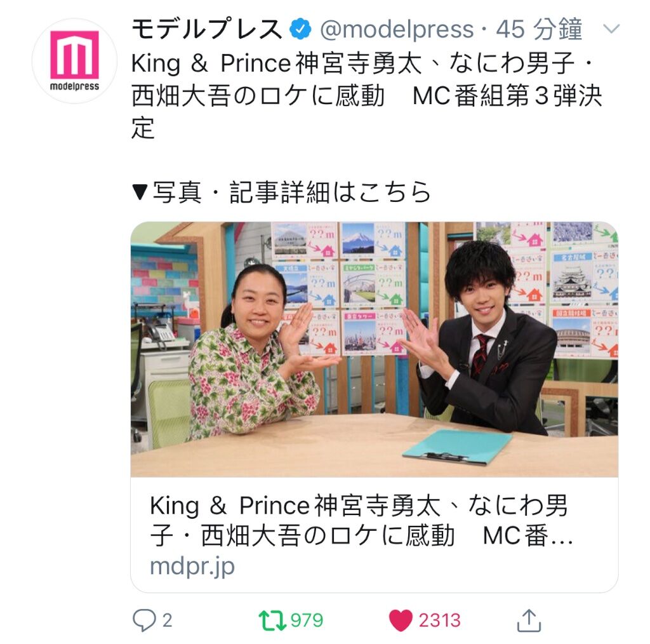Click the blue verified badge
Image resolution: width=650 pixels, height=644 pixels.
pos(300,29)
